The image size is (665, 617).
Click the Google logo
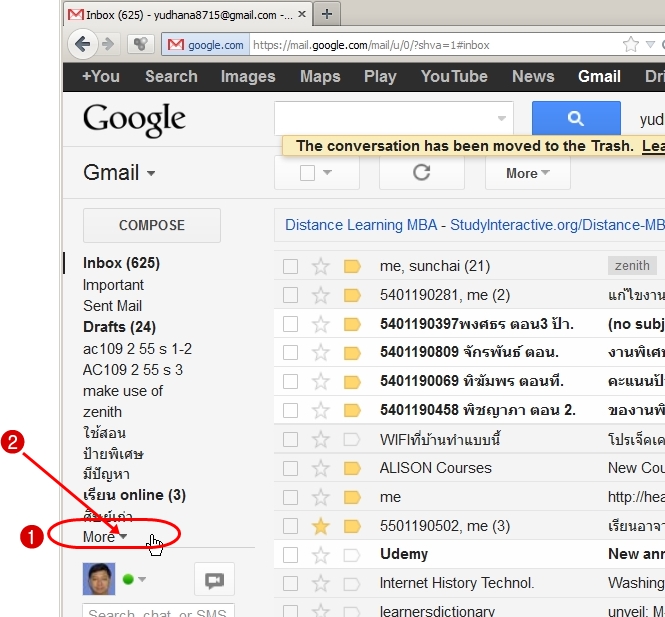click(134, 120)
